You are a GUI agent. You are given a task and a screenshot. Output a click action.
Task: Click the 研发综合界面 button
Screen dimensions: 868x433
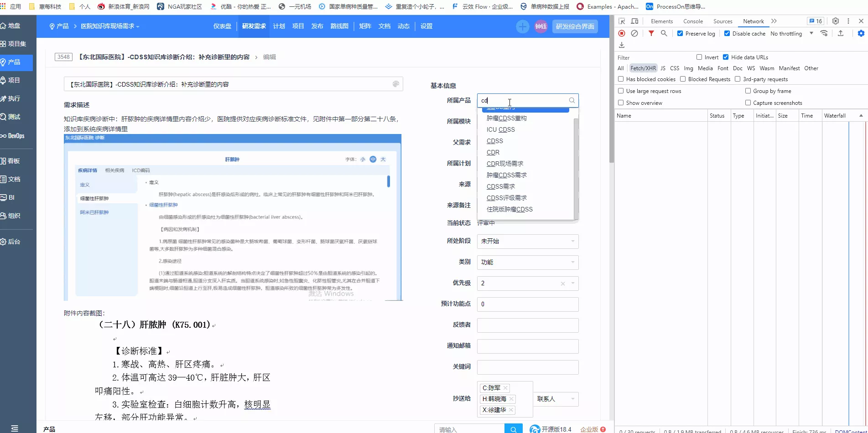click(575, 26)
